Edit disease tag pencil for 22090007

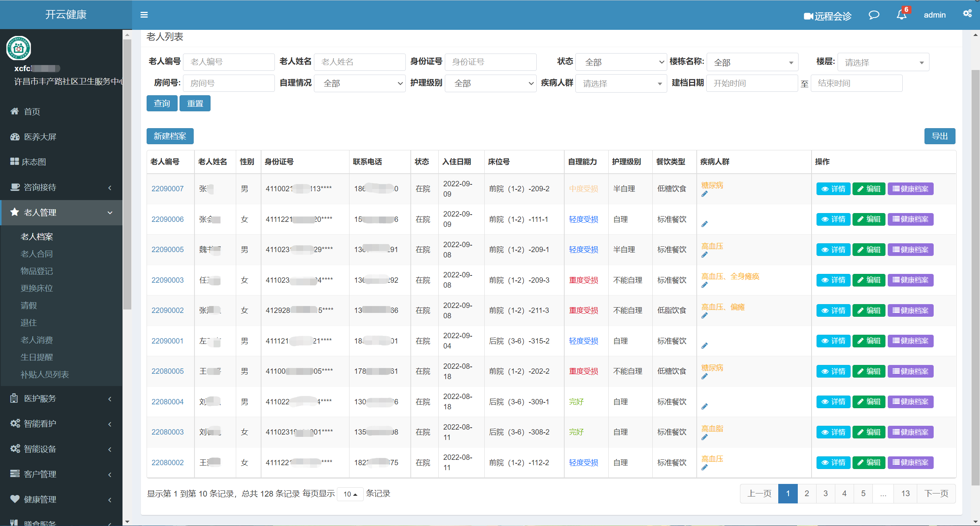704,194
